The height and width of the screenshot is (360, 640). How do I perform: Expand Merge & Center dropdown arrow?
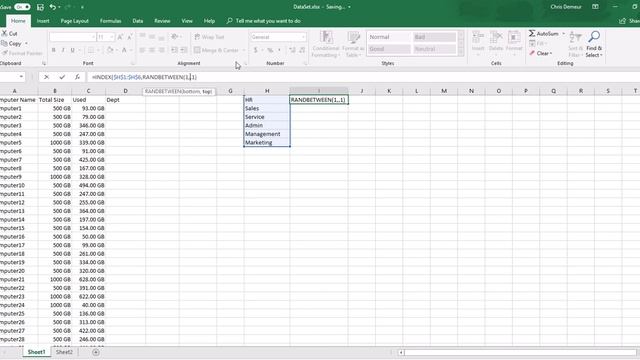(244, 50)
